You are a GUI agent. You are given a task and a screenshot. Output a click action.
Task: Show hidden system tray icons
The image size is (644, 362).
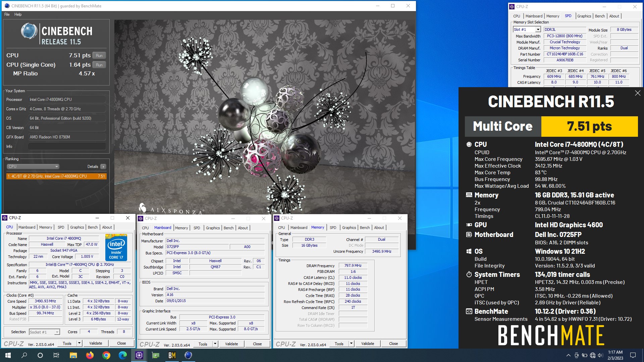click(x=568, y=355)
